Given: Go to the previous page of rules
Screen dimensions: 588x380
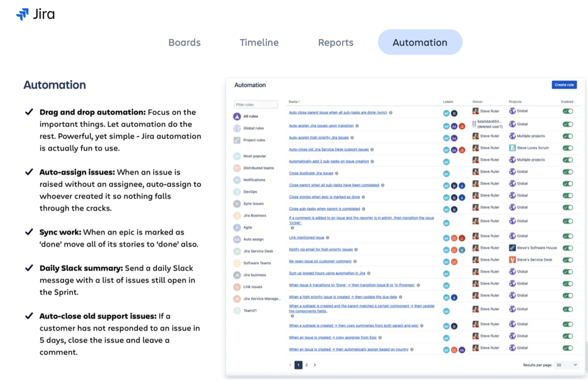Looking at the screenshot, I should pos(290,365).
